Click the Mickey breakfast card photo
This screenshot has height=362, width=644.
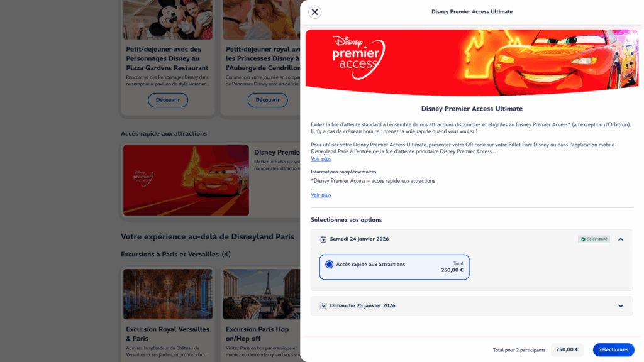168,19
